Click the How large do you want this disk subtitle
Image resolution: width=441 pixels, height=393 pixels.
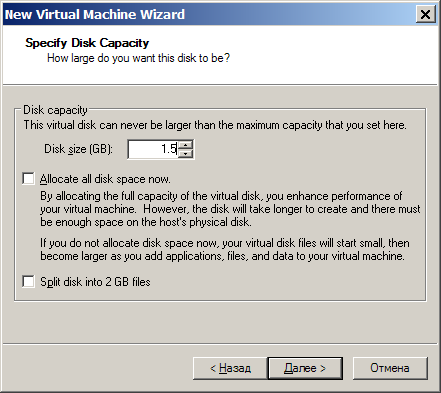pos(138,58)
